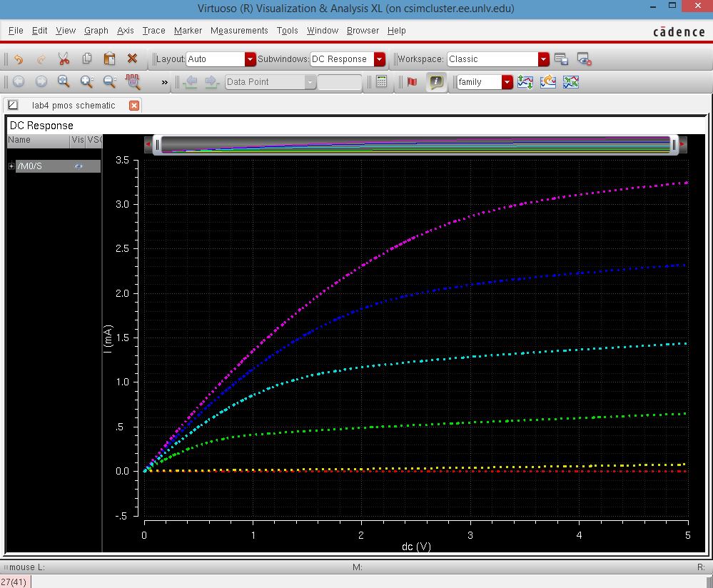Click the Paste icon
The image size is (713, 588).
[108, 59]
